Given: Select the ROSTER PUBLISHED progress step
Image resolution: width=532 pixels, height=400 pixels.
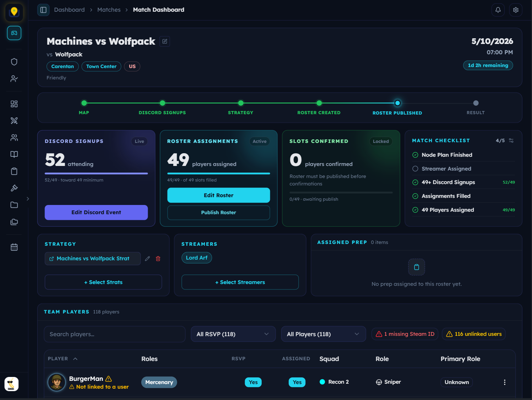Looking at the screenshot, I should (397, 107).
